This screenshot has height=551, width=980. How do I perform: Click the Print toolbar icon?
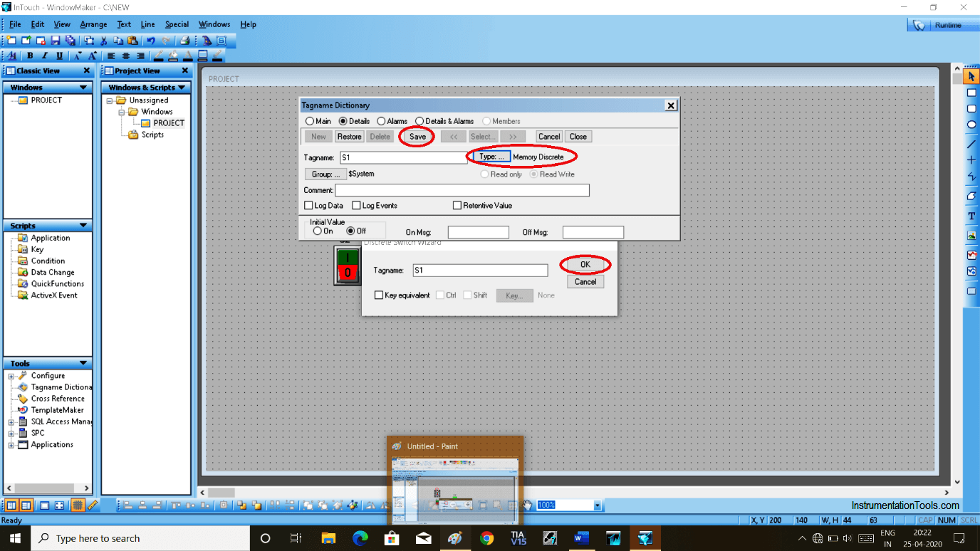coord(184,41)
